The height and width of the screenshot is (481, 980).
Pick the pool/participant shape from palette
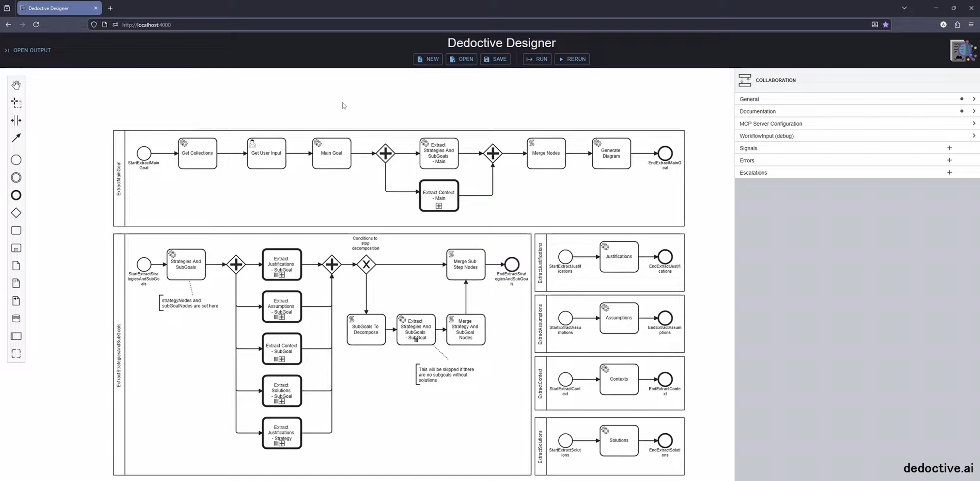point(16,336)
